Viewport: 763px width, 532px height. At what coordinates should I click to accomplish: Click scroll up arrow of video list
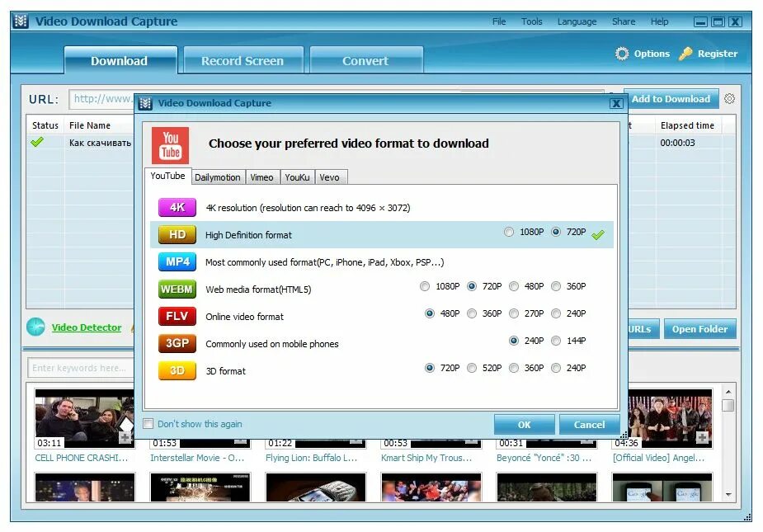coord(728,391)
